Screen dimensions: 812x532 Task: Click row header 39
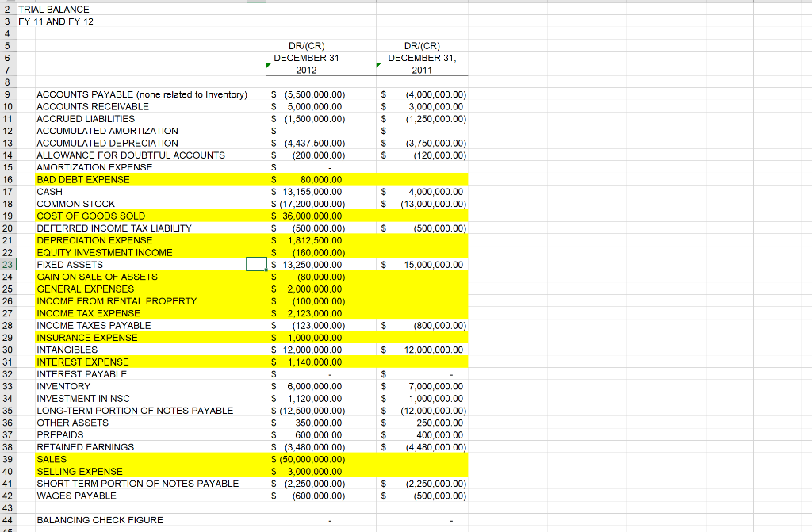[7, 459]
